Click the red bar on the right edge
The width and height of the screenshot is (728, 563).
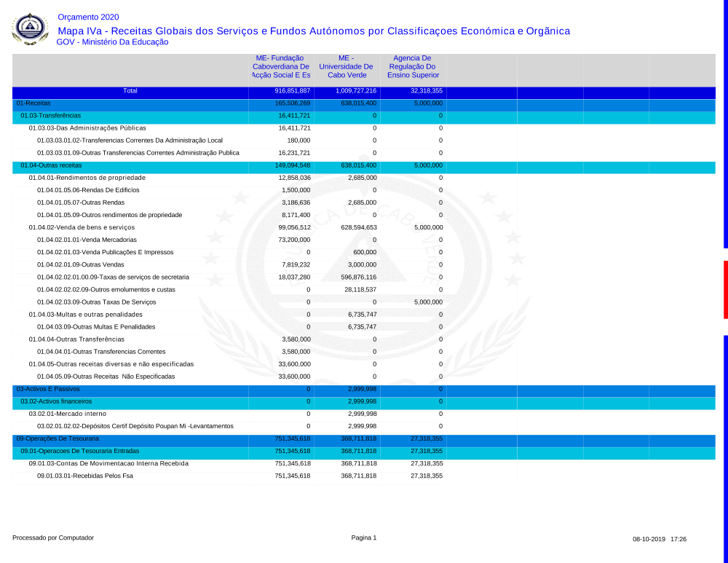(x=725, y=289)
